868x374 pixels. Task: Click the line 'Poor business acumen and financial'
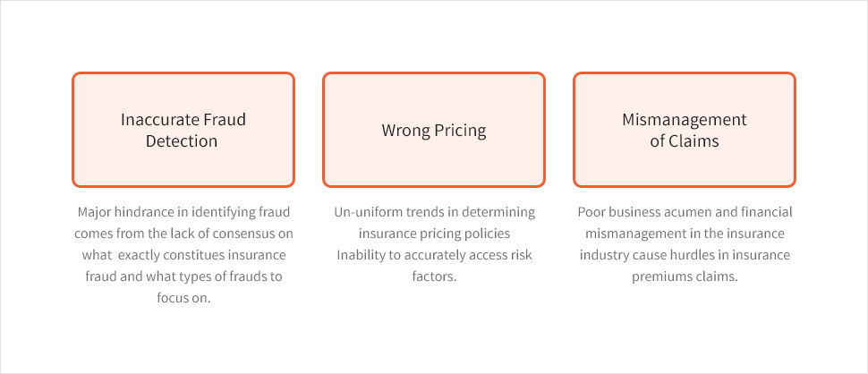pyautogui.click(x=685, y=212)
